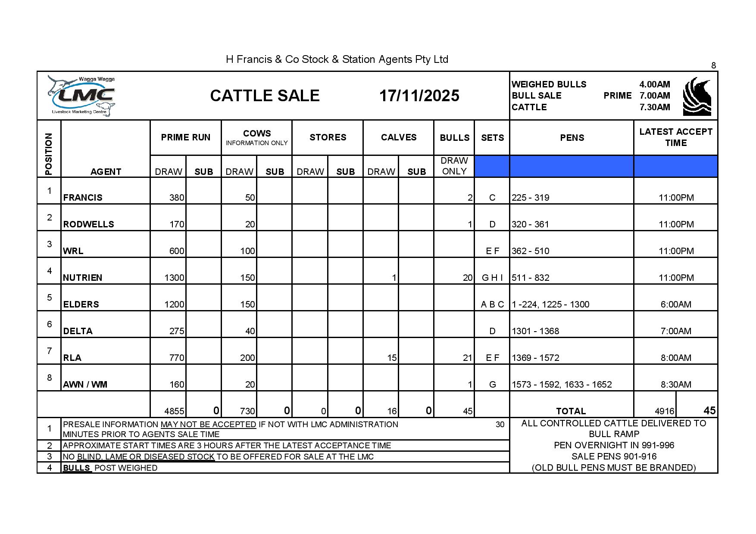Viewport: 756px width, 534px height.
Task: Click the PRIME RUN column header
Action: point(185,137)
